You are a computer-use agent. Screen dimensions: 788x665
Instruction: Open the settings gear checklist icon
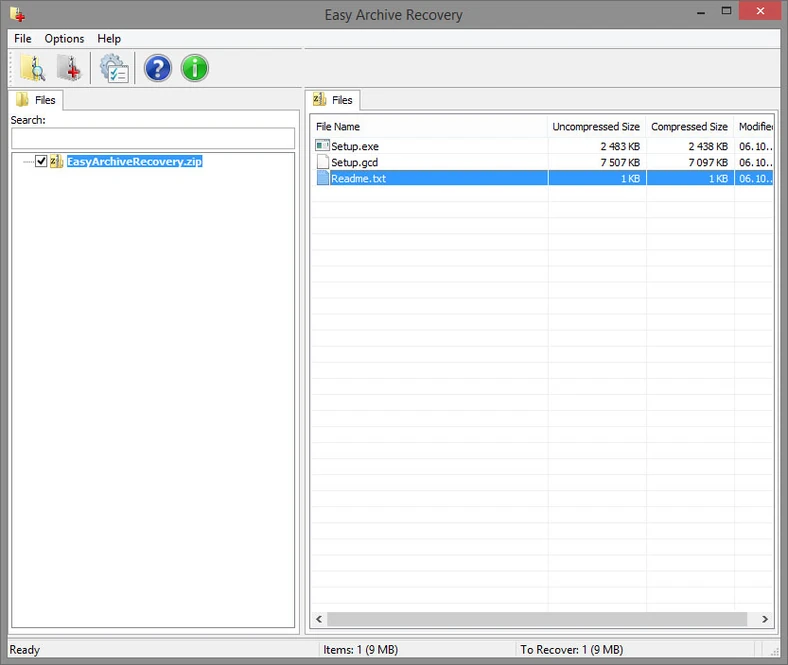pyautogui.click(x=114, y=68)
